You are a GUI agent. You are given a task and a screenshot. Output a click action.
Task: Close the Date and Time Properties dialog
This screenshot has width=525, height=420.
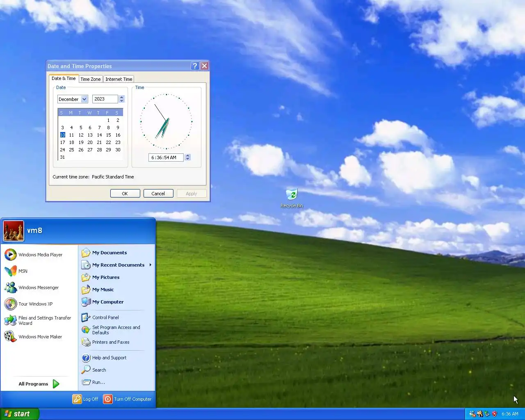(x=205, y=66)
